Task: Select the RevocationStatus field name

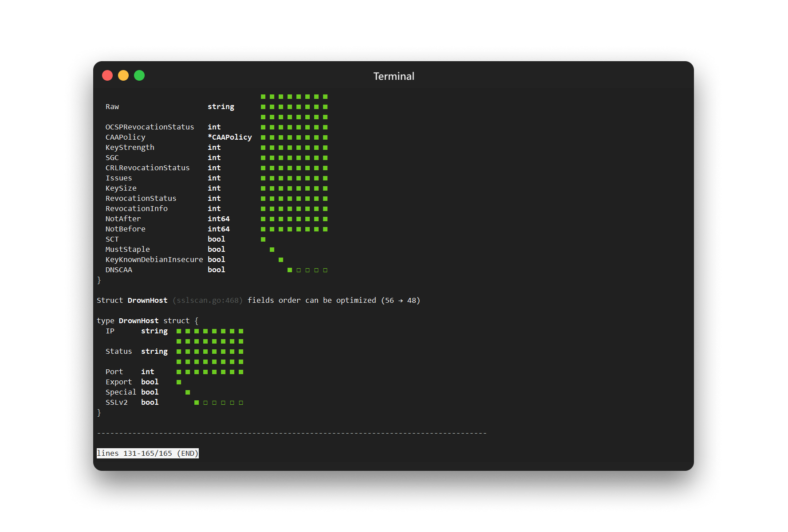Action: pos(141,199)
